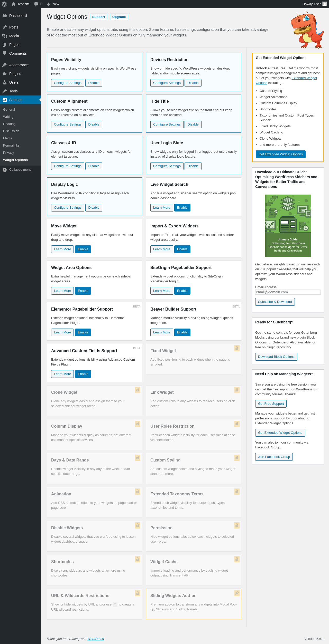Open the Dashboard sidebar icon
Image resolution: width=329 pixels, height=644 pixels.
[5, 16]
